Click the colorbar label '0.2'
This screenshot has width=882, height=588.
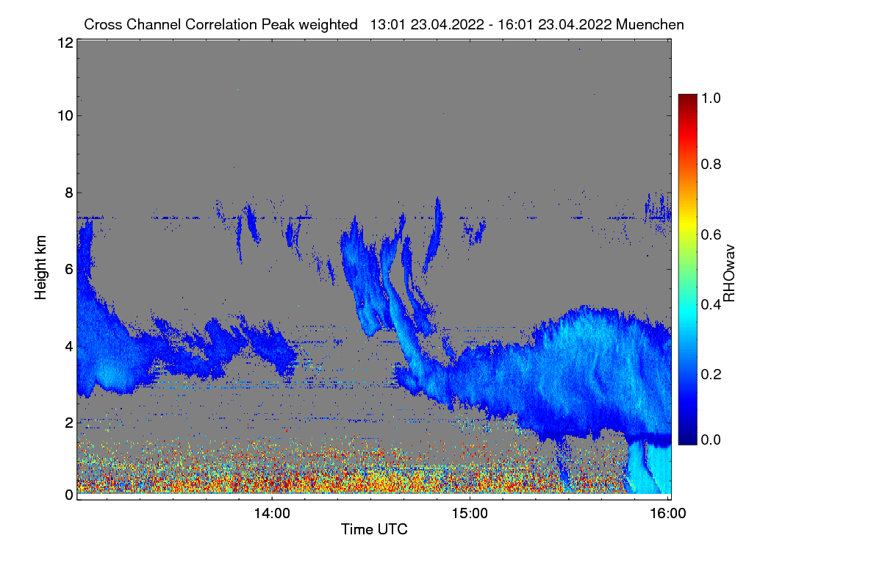711,374
